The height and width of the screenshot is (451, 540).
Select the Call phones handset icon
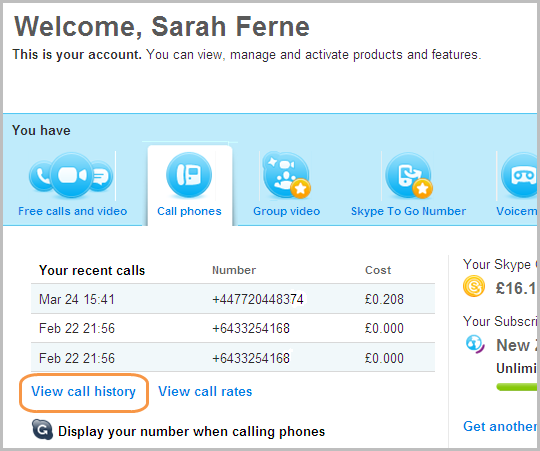[189, 175]
